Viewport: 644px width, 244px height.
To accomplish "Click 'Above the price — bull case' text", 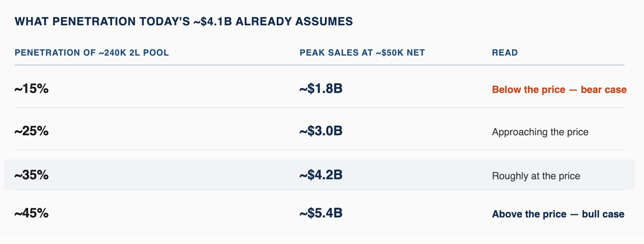I will (x=558, y=215).
